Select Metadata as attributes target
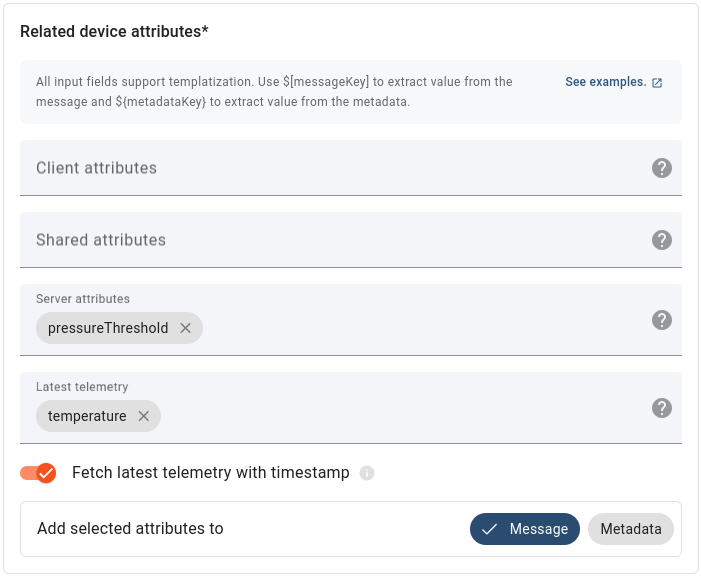Screen dimensions: 701x576 click(631, 529)
